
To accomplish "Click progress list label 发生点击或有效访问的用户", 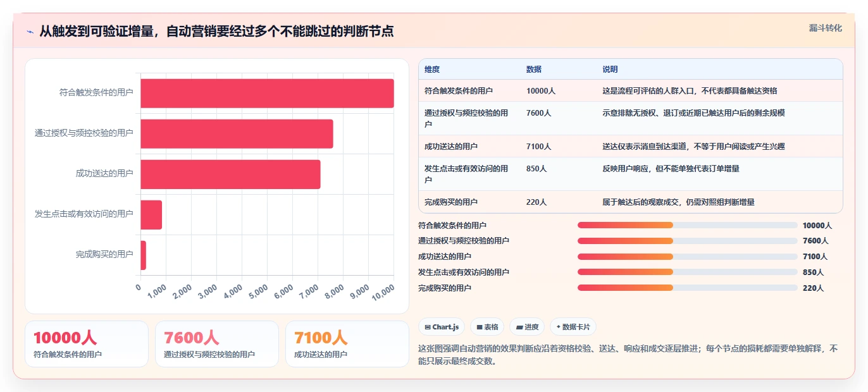I will 464,272.
